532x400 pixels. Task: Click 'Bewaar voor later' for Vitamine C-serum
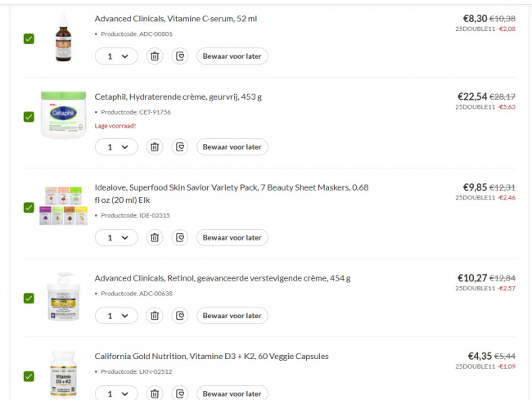(x=232, y=56)
